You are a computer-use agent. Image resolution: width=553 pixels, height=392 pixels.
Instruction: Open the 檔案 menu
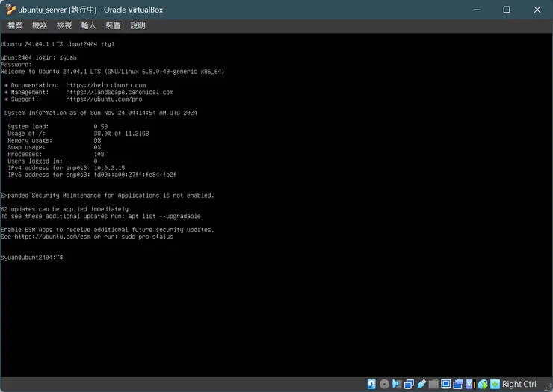(x=15, y=25)
